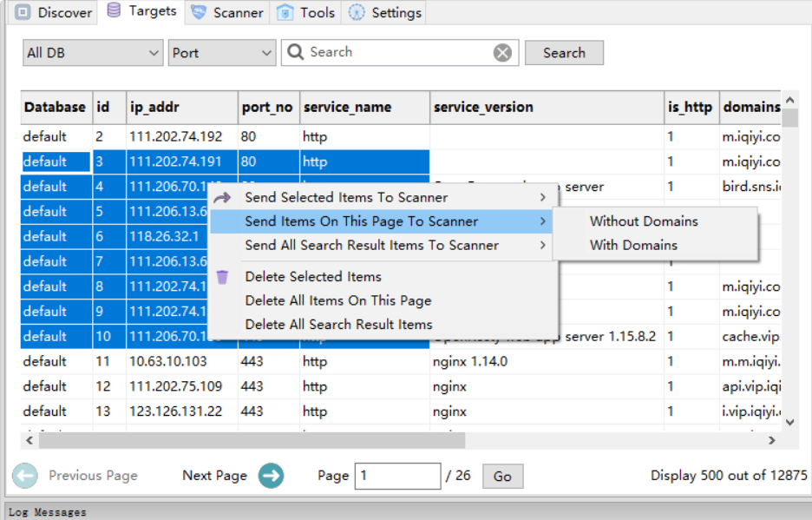
Task: Click the Tools tab icon
Action: [285, 12]
